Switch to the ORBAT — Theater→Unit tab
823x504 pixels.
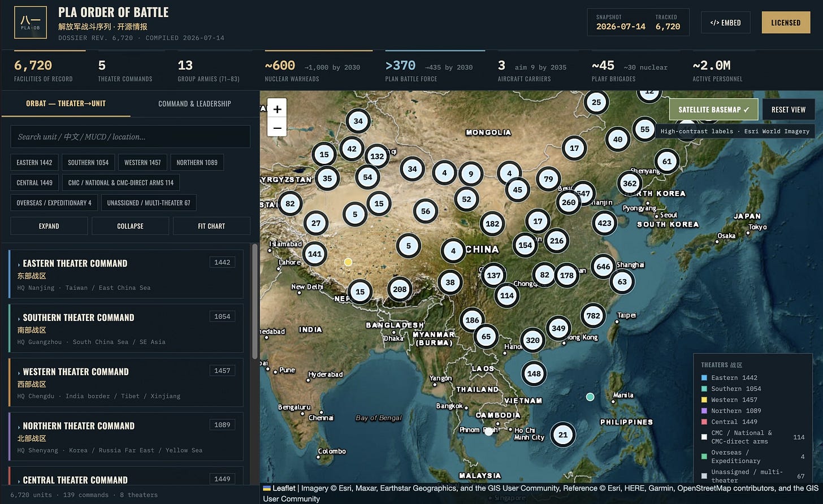(x=66, y=103)
